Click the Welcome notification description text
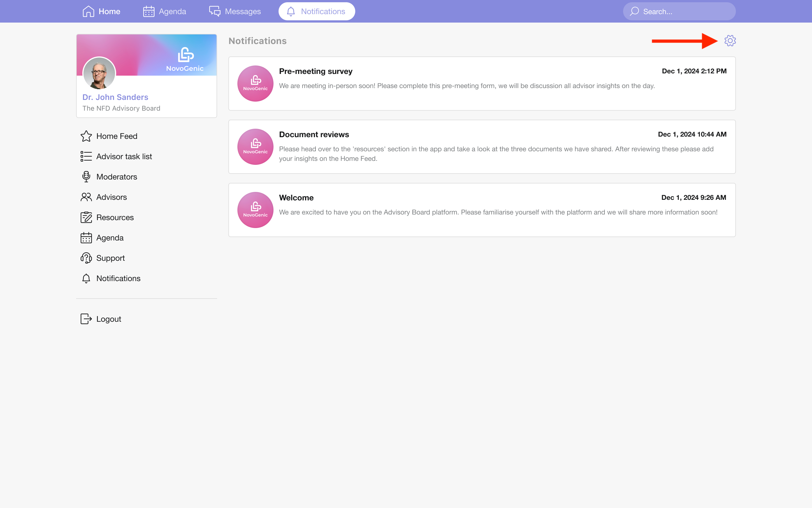The height and width of the screenshot is (508, 812). point(498,212)
